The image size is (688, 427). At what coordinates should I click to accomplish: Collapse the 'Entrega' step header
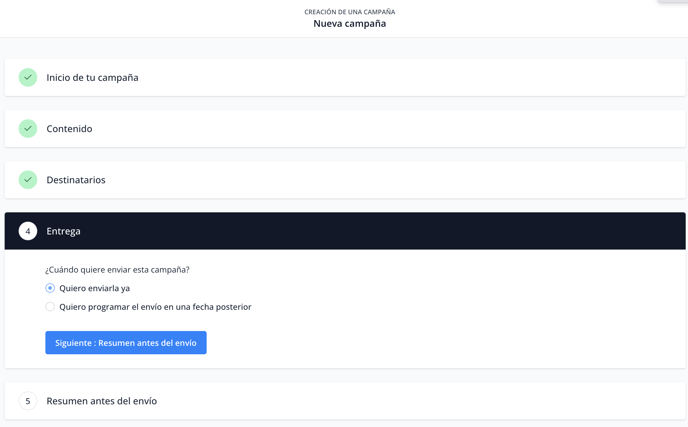pyautogui.click(x=345, y=231)
